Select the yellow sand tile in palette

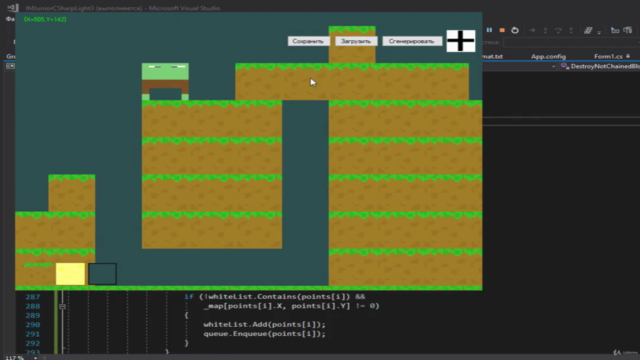(x=70, y=274)
